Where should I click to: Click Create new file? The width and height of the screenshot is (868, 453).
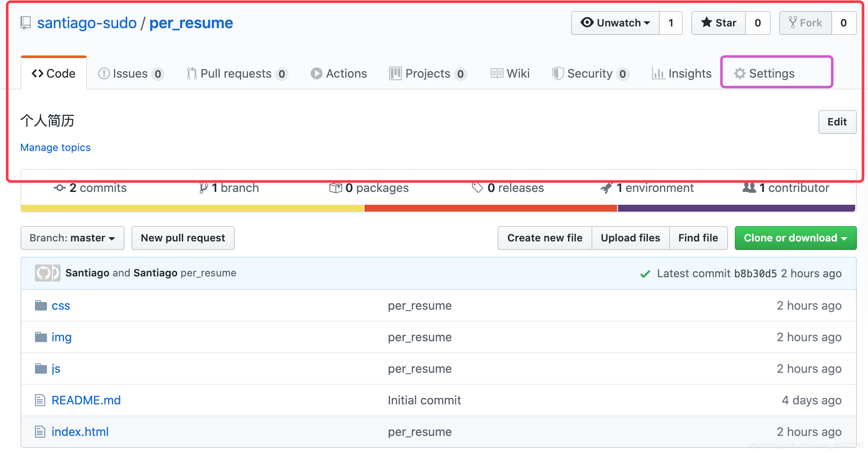(545, 238)
